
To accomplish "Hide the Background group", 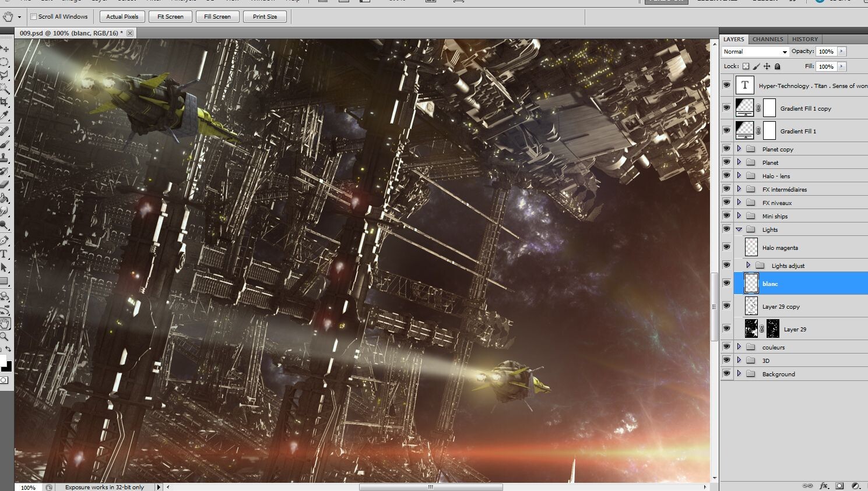I will coord(726,373).
